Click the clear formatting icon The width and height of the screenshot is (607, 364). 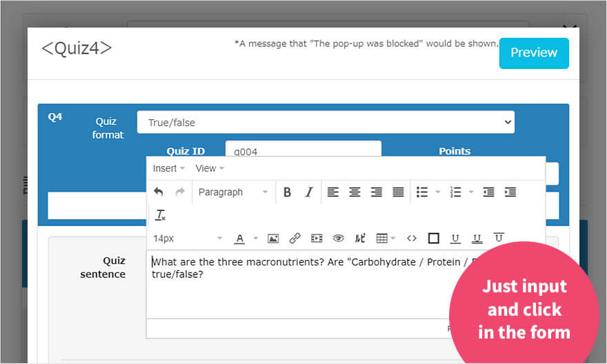coord(160,215)
